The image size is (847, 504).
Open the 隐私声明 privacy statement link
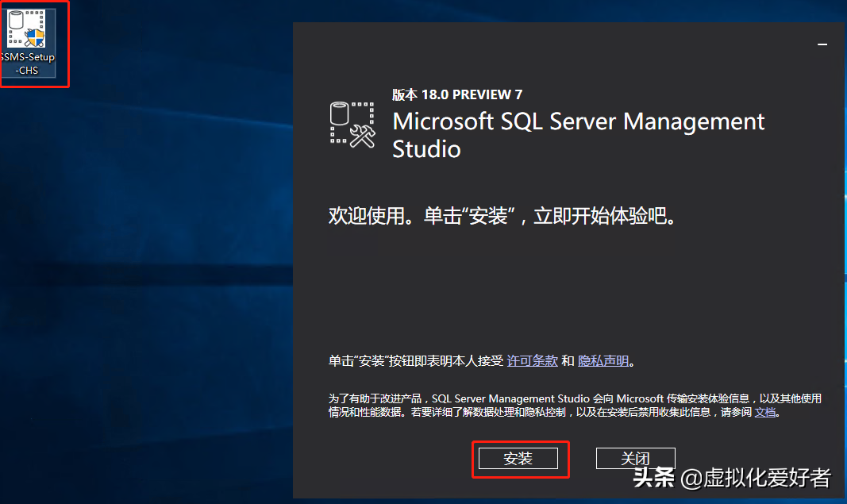[x=603, y=361]
